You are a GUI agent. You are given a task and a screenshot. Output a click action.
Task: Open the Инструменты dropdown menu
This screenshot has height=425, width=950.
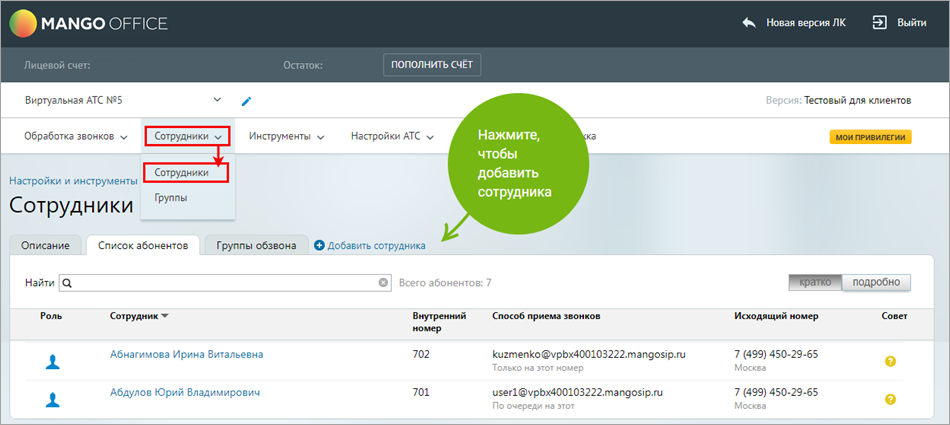[x=286, y=137]
